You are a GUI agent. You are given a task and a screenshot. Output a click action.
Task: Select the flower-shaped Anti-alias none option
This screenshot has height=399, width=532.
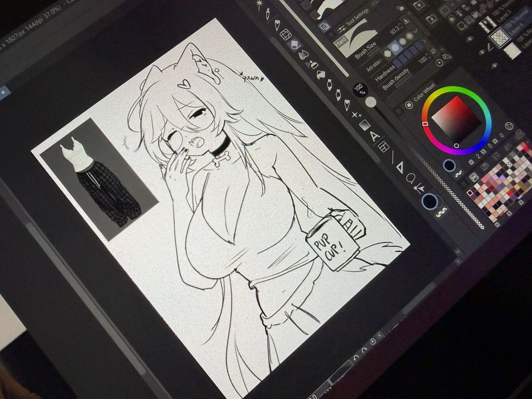(x=387, y=53)
